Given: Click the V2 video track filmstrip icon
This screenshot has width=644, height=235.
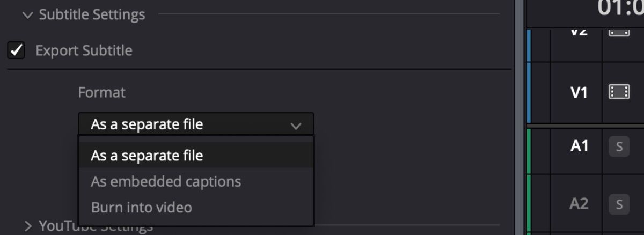Looking at the screenshot, I should (619, 32).
